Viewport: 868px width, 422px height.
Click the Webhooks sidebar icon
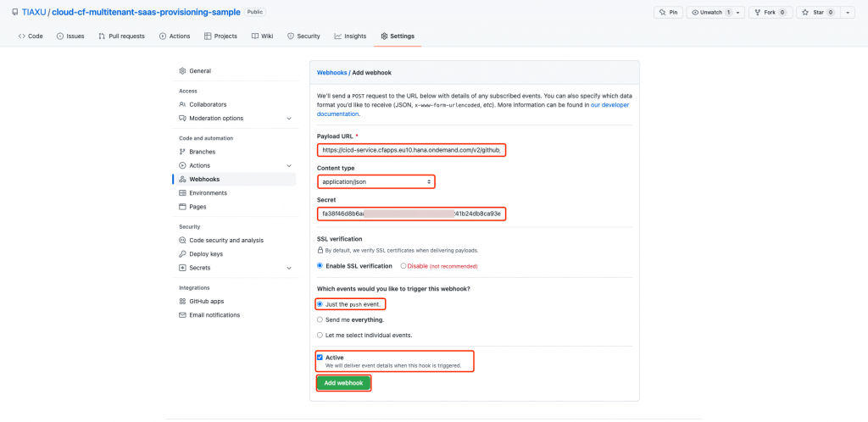click(183, 179)
